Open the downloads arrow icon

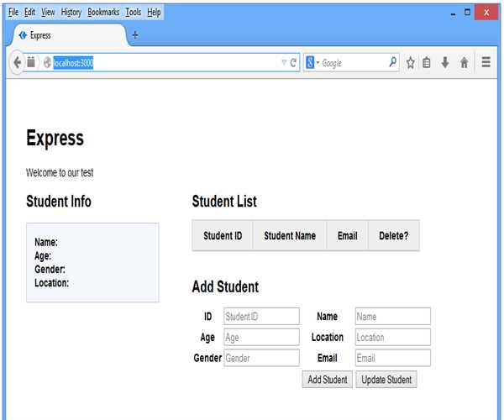click(x=445, y=63)
